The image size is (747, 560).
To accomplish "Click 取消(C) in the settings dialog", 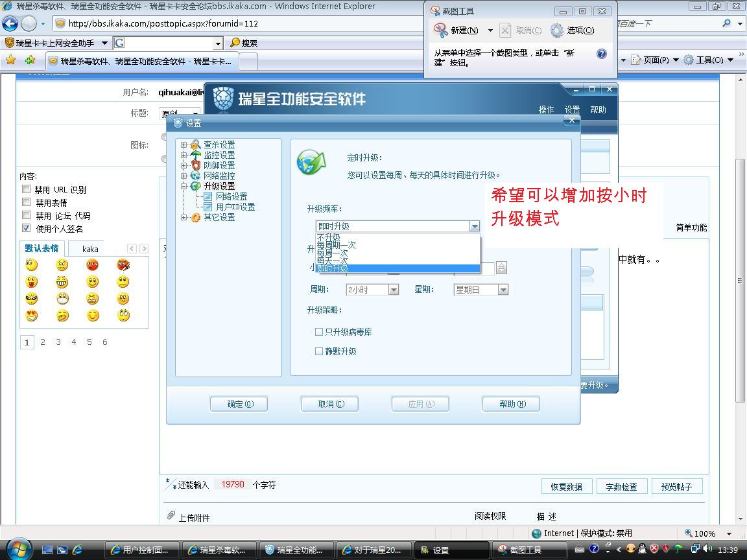I will tap(329, 404).
